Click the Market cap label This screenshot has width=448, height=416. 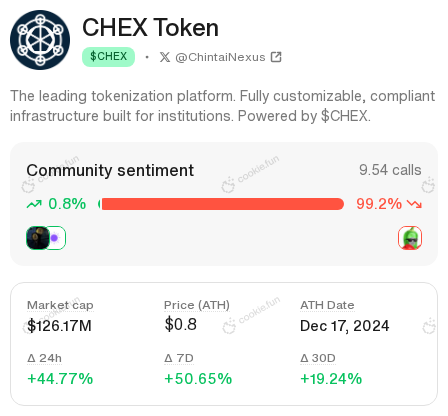click(60, 305)
